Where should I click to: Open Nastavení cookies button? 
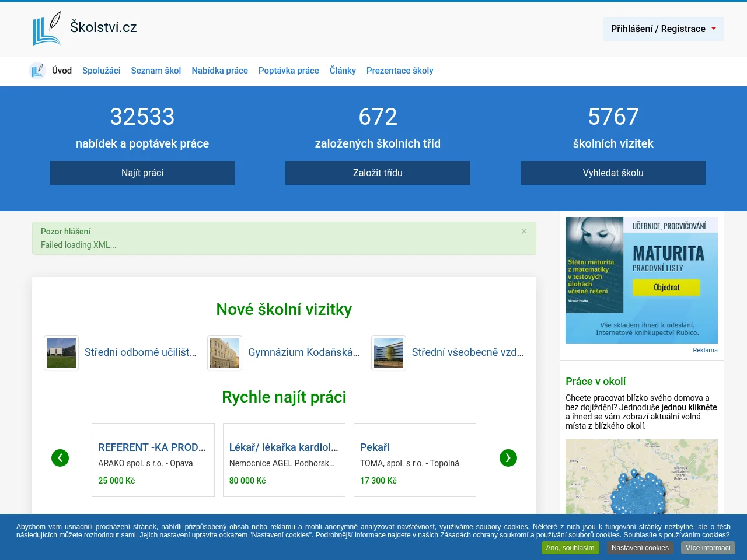[640, 548]
